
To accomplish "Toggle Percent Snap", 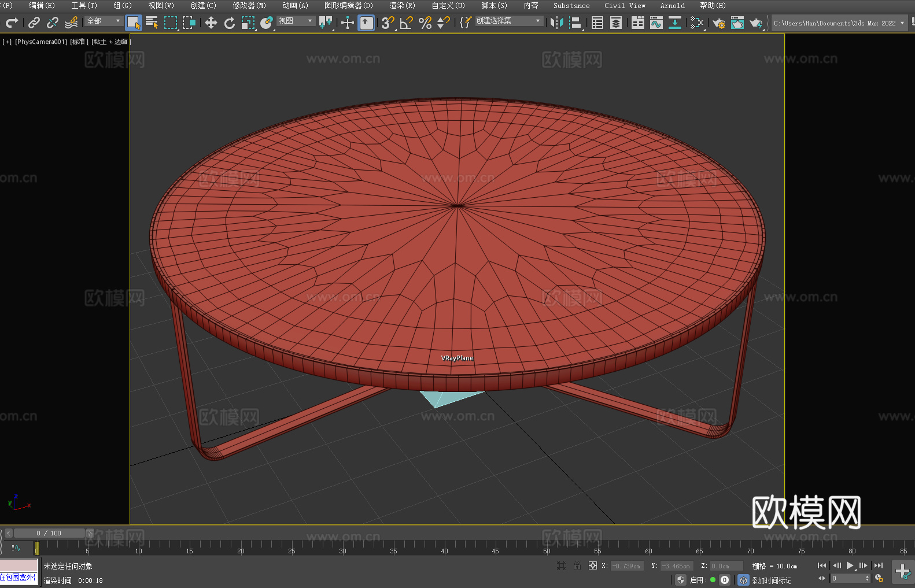I will click(x=425, y=23).
